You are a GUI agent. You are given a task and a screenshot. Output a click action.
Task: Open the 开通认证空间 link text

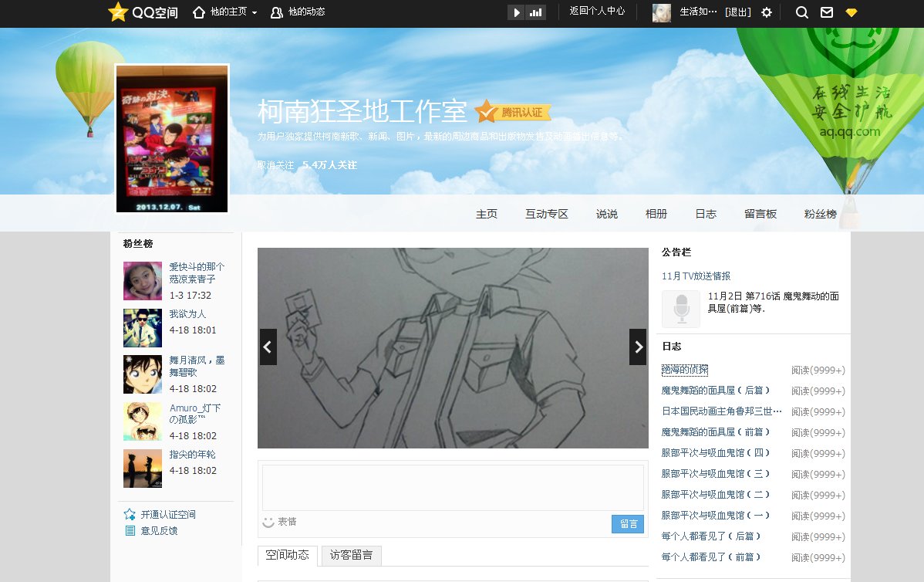(169, 515)
